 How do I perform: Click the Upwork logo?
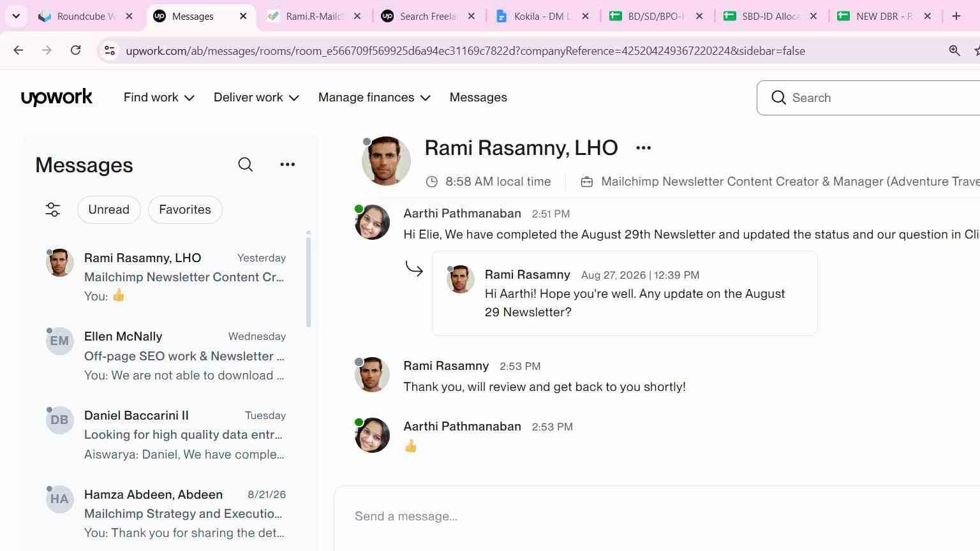pos(57,98)
